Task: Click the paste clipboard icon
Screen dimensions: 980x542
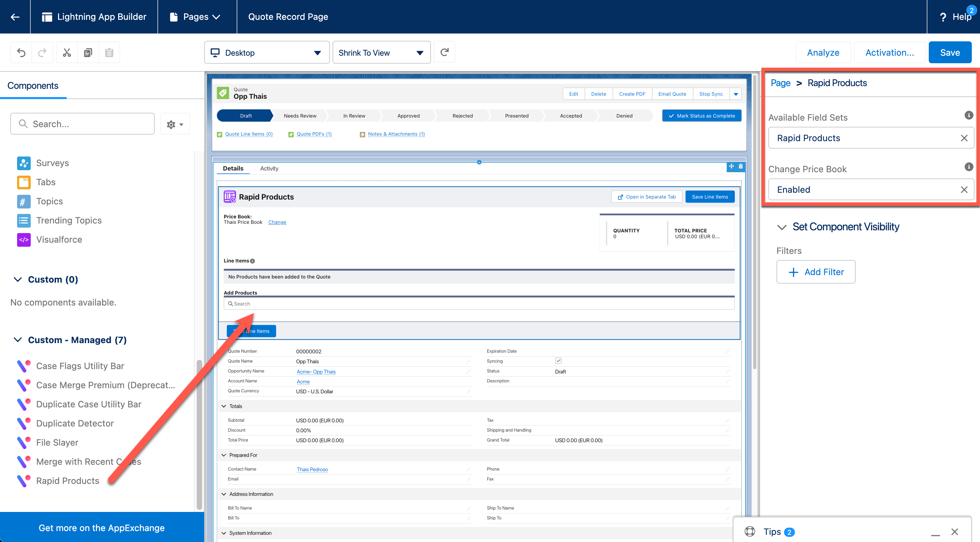Action: (x=109, y=53)
